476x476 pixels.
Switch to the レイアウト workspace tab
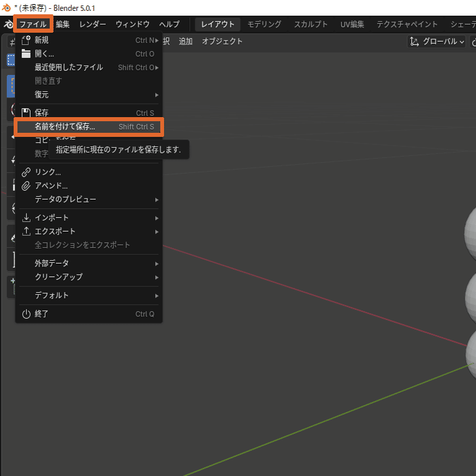coord(217,24)
